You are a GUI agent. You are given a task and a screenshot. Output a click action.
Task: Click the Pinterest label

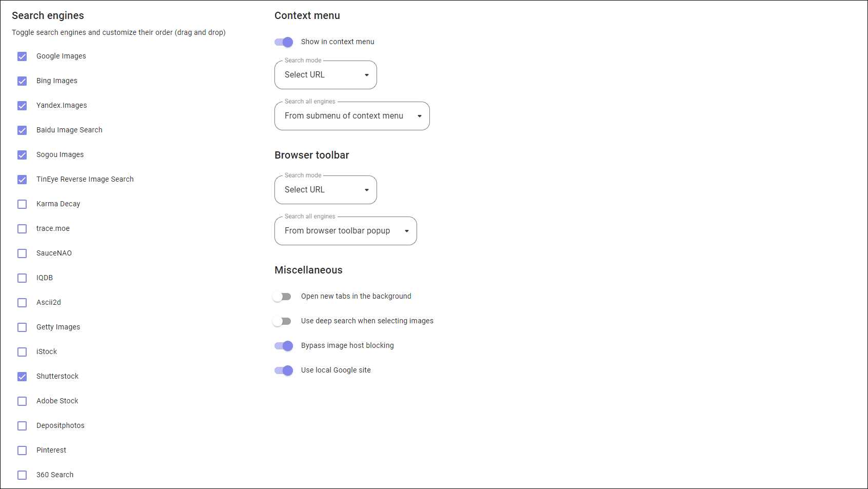tap(51, 450)
